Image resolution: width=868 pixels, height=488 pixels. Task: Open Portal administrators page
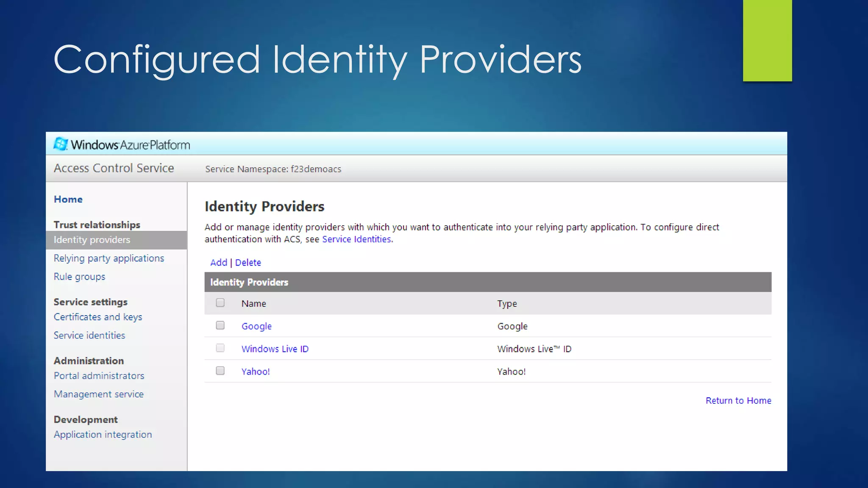pyautogui.click(x=99, y=376)
